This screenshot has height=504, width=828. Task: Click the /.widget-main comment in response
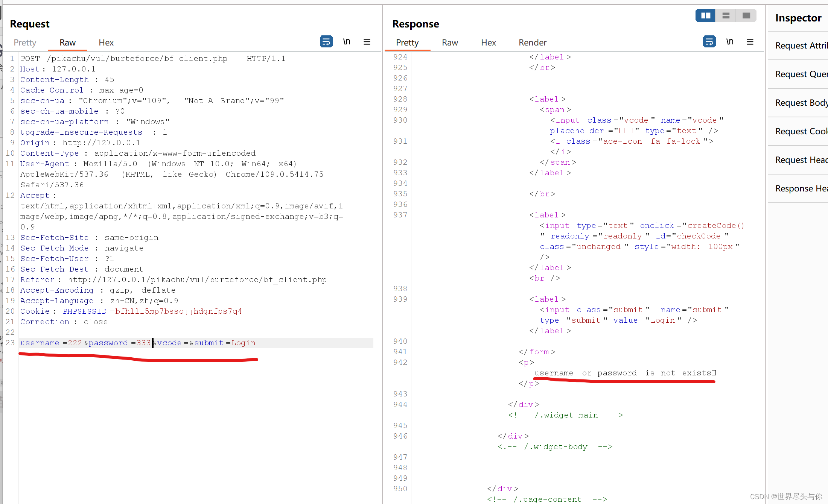tap(565, 415)
